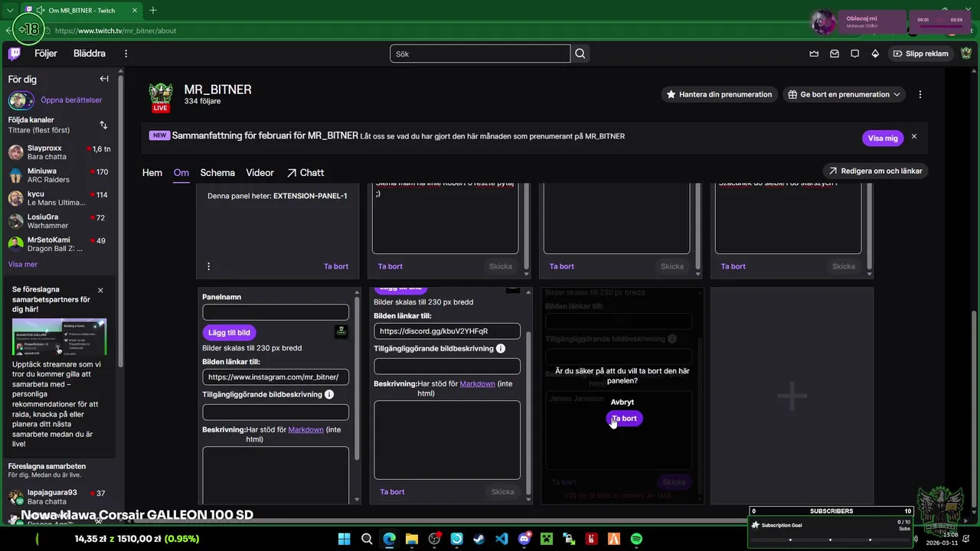Screen dimensions: 980x551
Task: Click the Instagram panel image thumbnail
Action: click(x=341, y=331)
